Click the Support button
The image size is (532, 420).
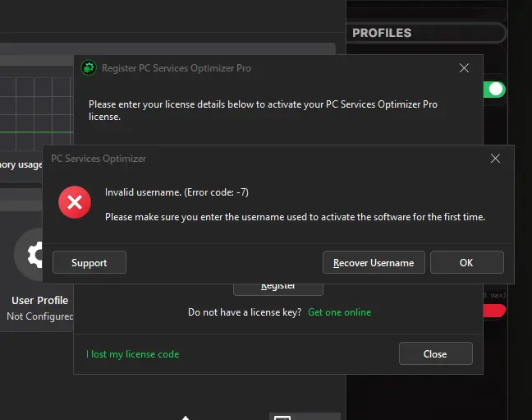point(89,262)
